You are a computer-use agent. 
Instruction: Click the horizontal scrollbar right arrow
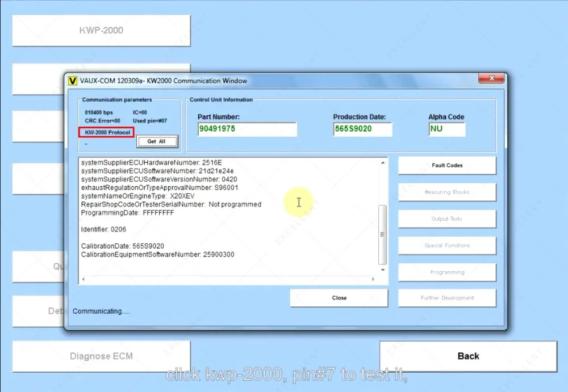373,279
